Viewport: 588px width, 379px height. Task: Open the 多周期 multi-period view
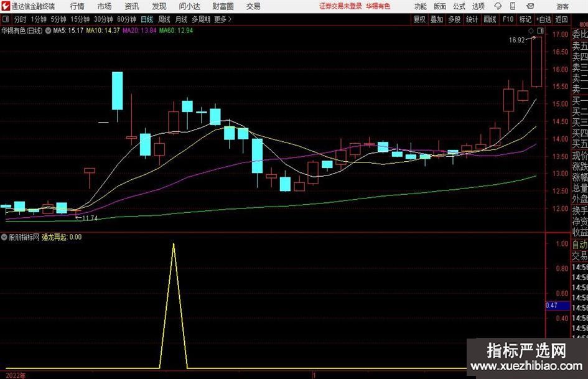click(x=201, y=19)
